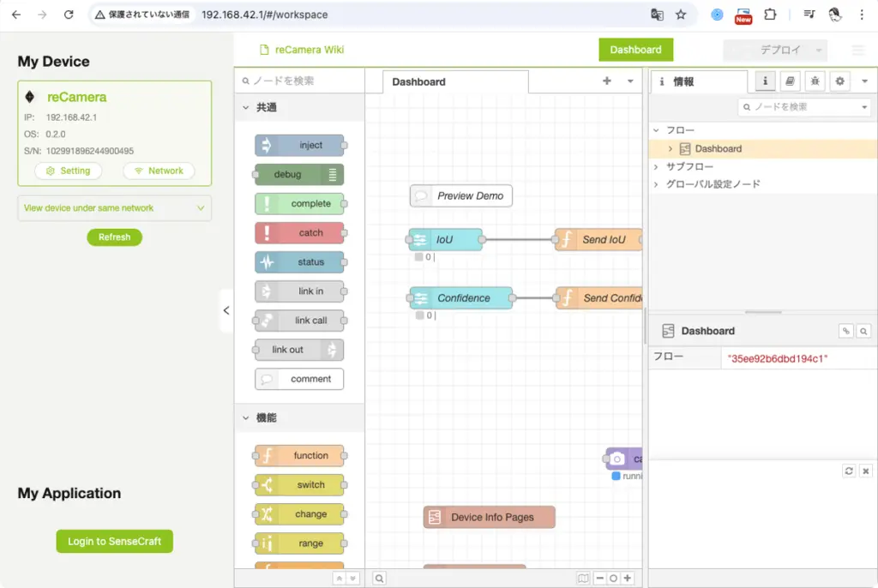The height and width of the screenshot is (588, 878).
Task: Expand the グローバル設定ノード tree section
Action: (656, 184)
